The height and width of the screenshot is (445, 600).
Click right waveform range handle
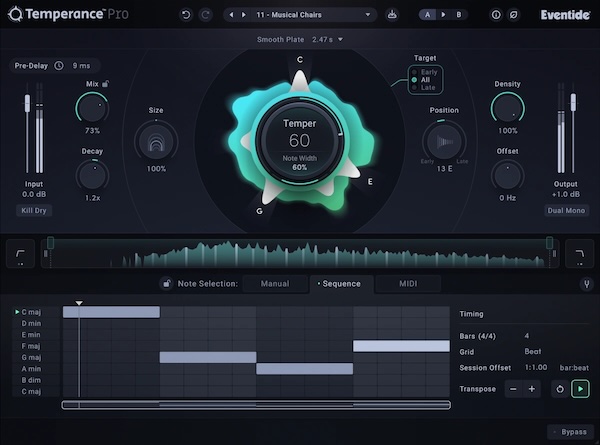[549, 243]
